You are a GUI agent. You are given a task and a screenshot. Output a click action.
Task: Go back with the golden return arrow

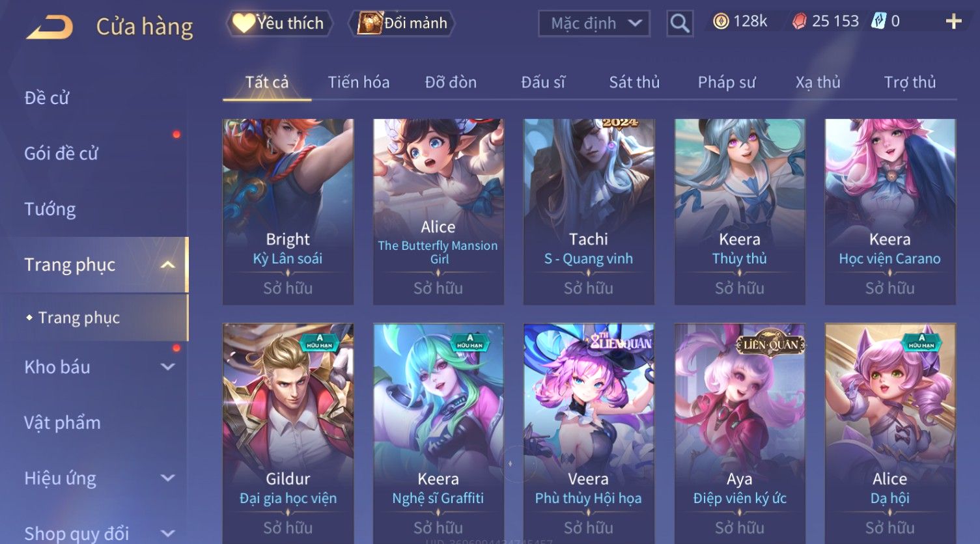click(49, 27)
